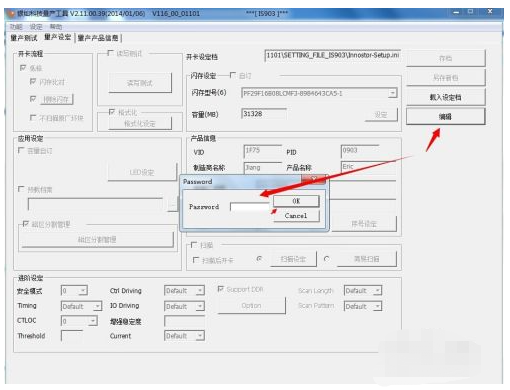Open the 帮助 menu
This screenshot has height=390, width=510.
coord(56,27)
